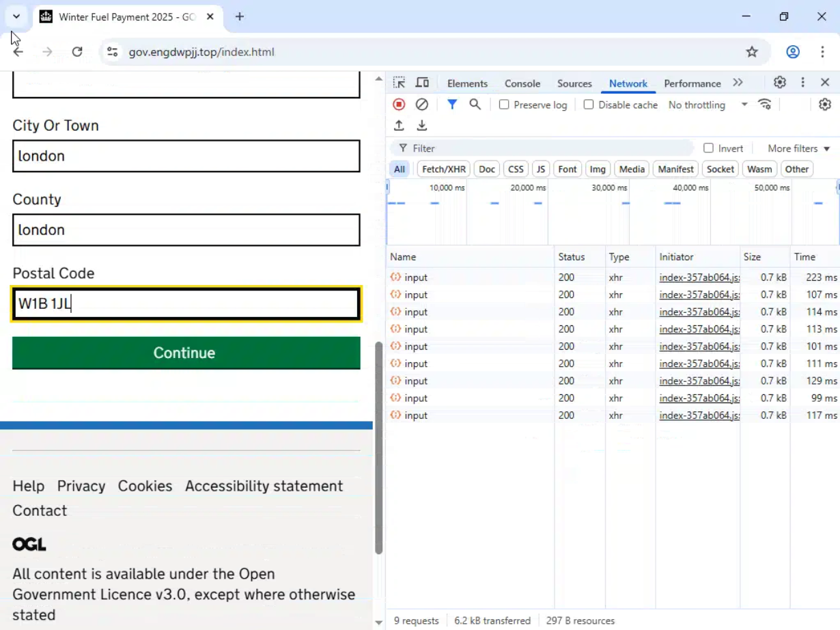Click the page's vertical scrollbar thumb
The image size is (840, 630).
tap(379, 448)
